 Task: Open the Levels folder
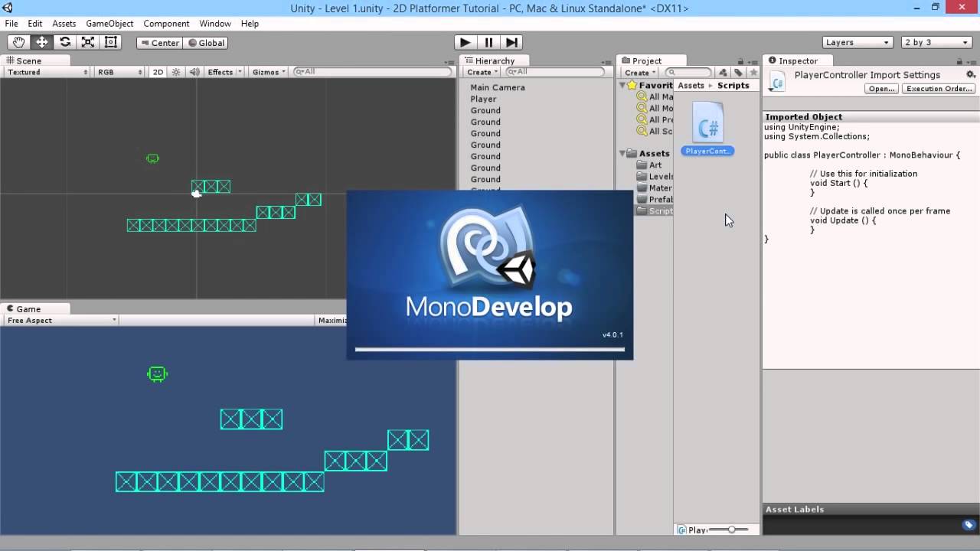[x=655, y=176]
